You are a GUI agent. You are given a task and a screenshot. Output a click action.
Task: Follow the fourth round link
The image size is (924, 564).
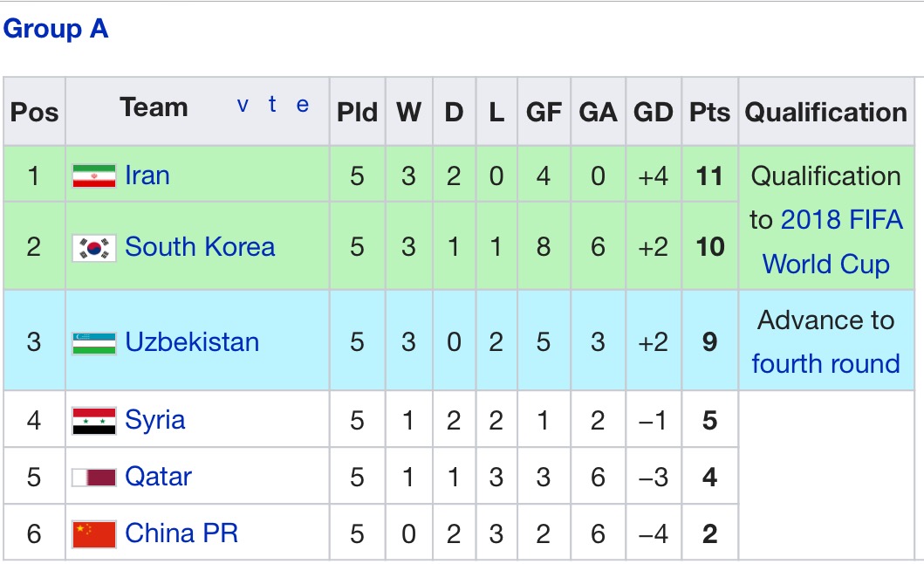click(x=825, y=363)
